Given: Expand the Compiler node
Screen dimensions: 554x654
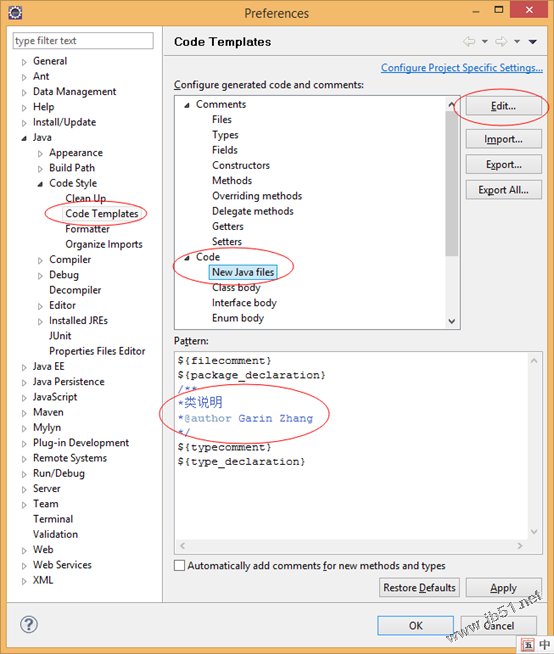Looking at the screenshot, I should pos(40,260).
